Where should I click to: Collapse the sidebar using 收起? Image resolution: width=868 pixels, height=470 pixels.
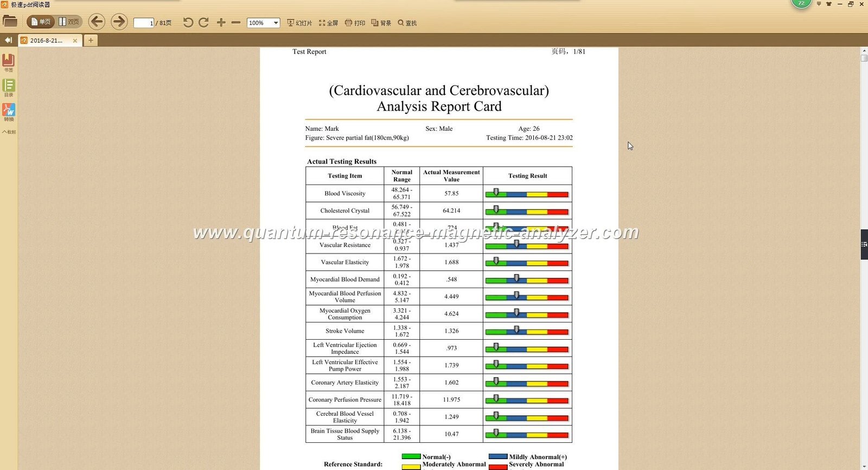click(x=9, y=132)
